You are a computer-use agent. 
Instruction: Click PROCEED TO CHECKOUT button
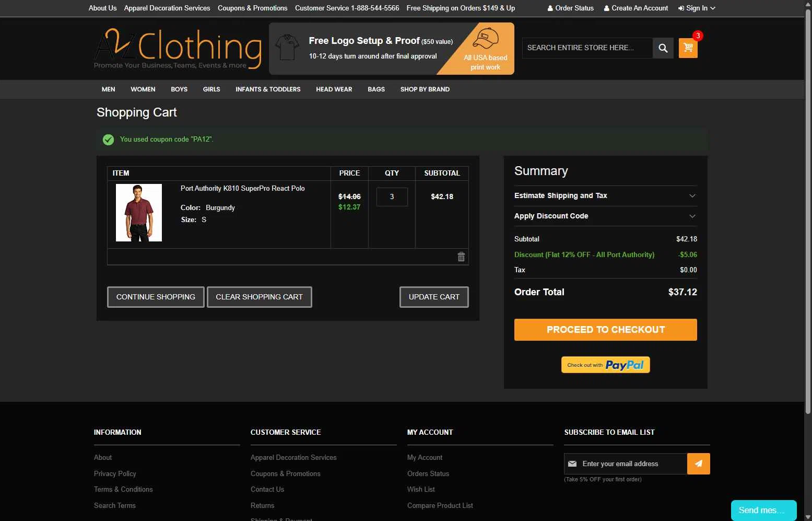click(606, 330)
